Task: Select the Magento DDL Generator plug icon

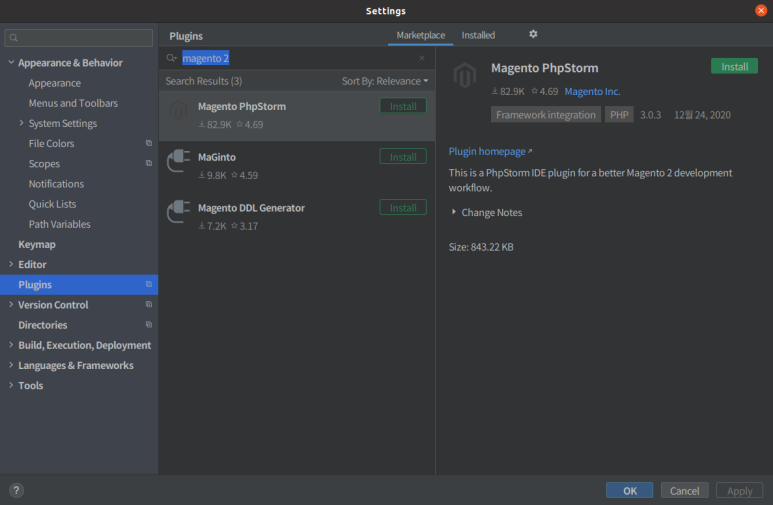Action: (178, 212)
